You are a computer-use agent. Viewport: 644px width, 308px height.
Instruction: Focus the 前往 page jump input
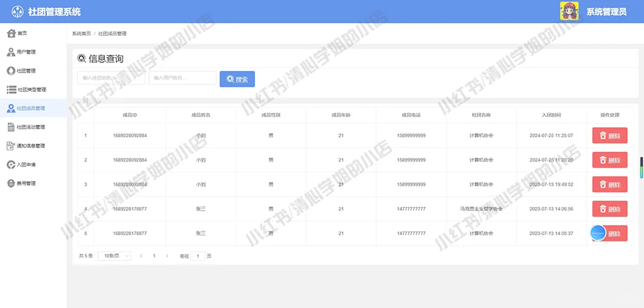(x=198, y=256)
